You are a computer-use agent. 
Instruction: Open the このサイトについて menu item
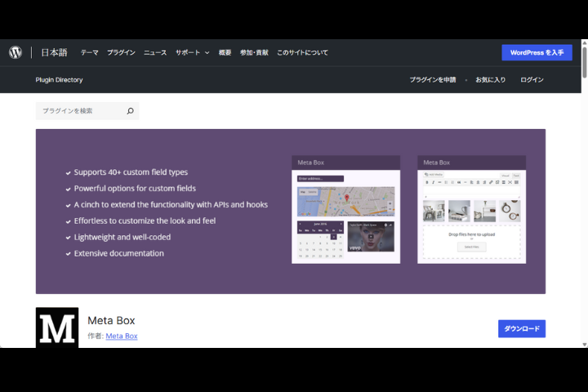tap(302, 52)
